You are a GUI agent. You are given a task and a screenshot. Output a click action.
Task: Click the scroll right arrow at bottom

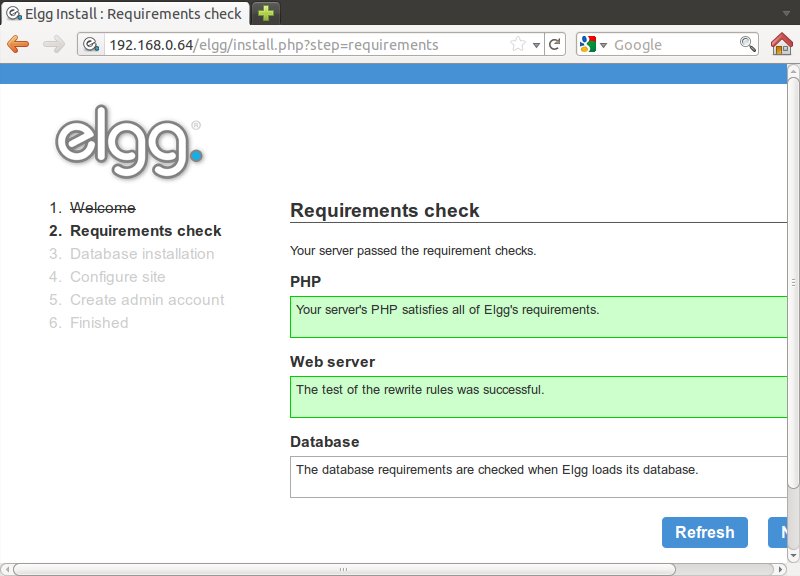click(780, 569)
